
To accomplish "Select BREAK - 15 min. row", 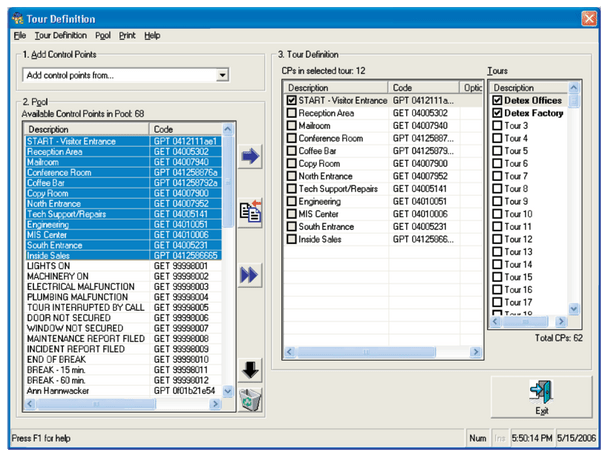I will pos(123,370).
